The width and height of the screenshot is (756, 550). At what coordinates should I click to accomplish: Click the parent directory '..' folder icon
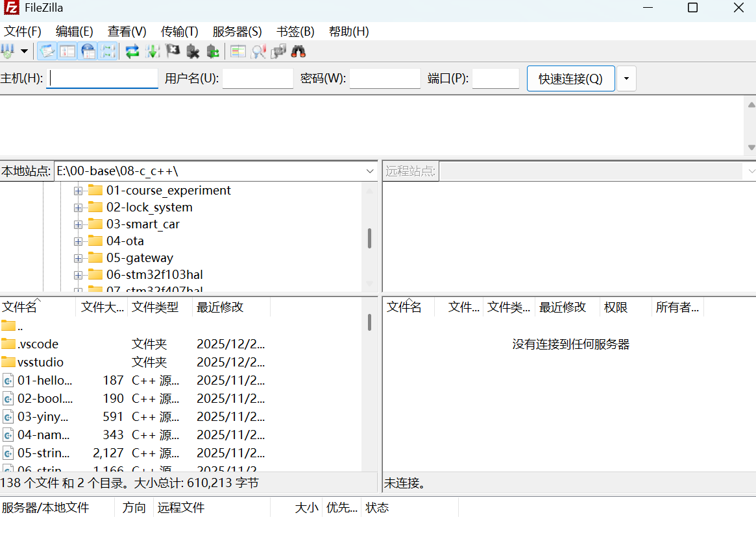(x=8, y=326)
